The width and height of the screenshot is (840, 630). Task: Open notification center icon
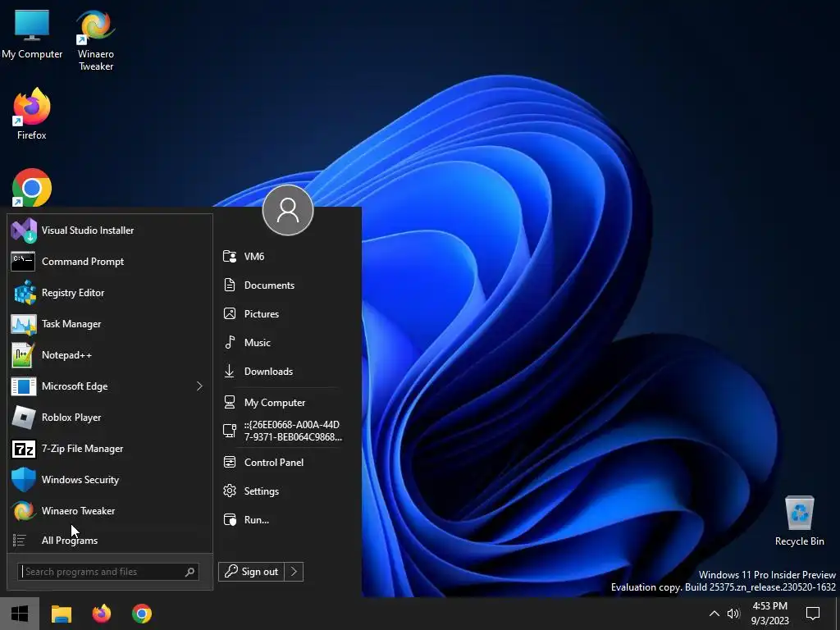[813, 614]
